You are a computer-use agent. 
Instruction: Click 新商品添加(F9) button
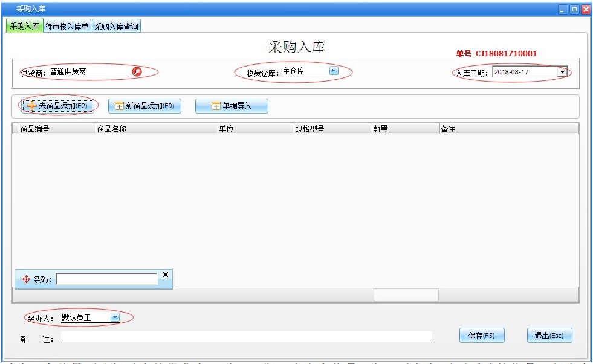pos(145,106)
